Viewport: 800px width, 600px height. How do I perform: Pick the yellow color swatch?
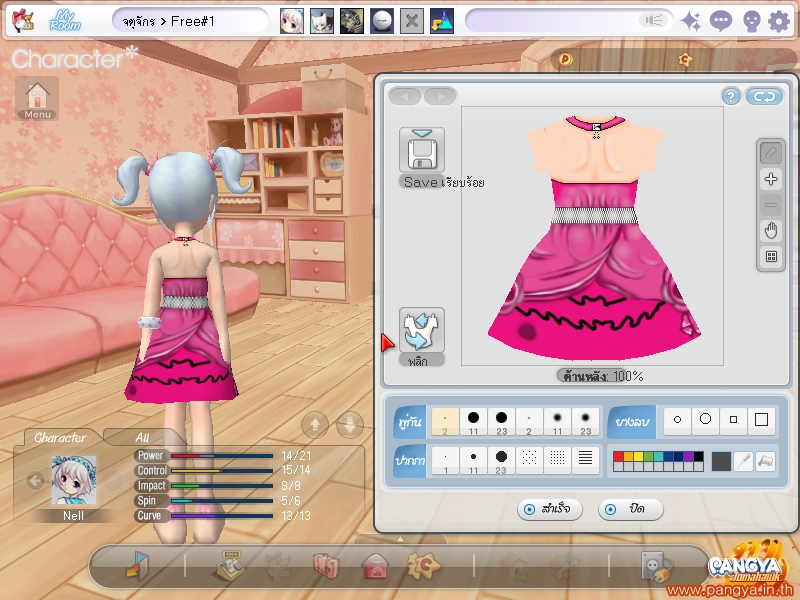coord(638,456)
